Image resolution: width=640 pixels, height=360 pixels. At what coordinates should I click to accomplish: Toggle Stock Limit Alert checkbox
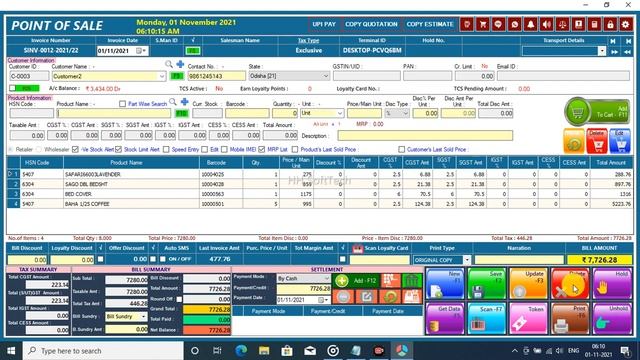click(x=118, y=149)
